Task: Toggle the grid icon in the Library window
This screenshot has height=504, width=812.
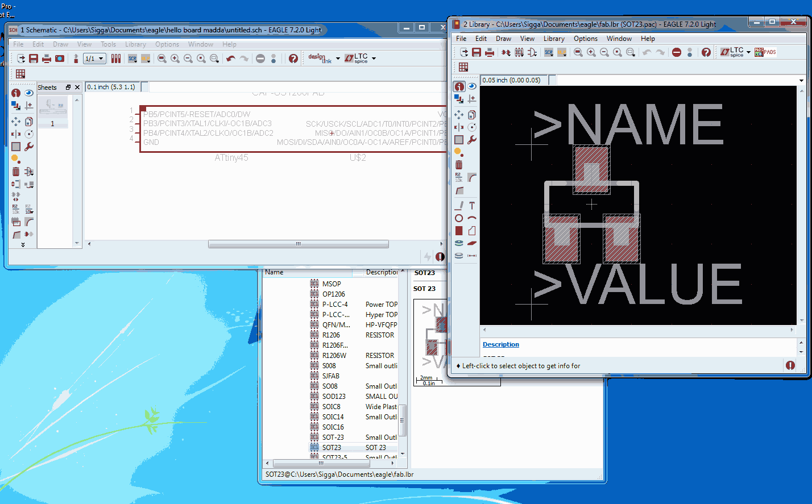Action: click(463, 67)
